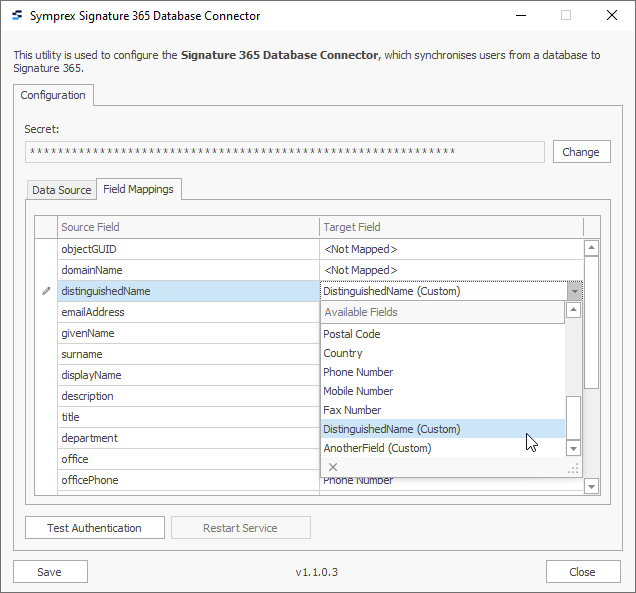Choose Phone Number from dropdown list
Screen dimensions: 636x593
pos(443,372)
